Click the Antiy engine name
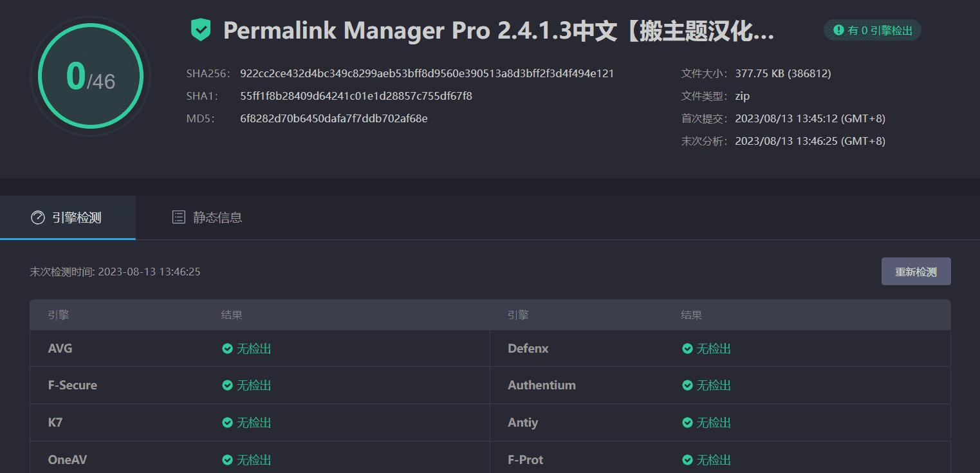Image resolution: width=980 pixels, height=473 pixels. [x=522, y=422]
